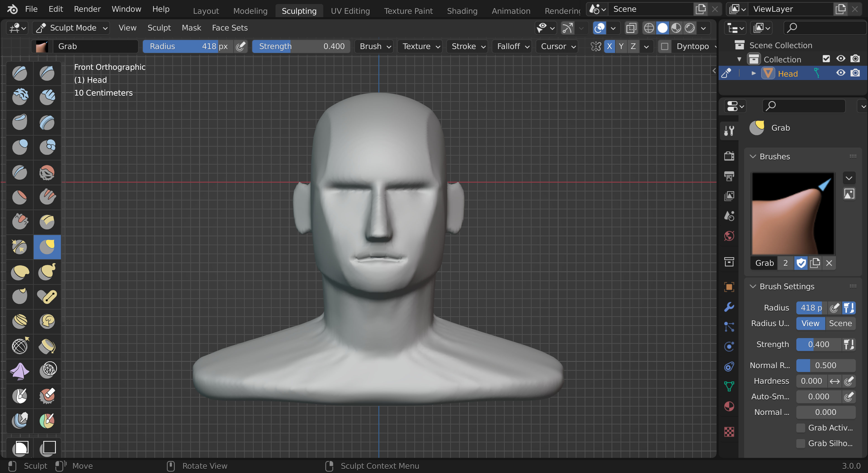This screenshot has width=868, height=473.
Task: Open the Face Sets menu
Action: point(229,28)
